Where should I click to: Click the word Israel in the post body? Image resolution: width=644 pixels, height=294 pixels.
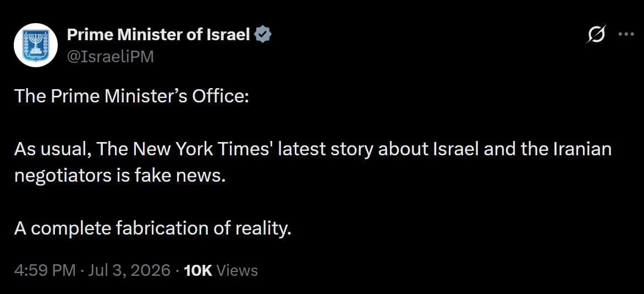pyautogui.click(x=456, y=150)
